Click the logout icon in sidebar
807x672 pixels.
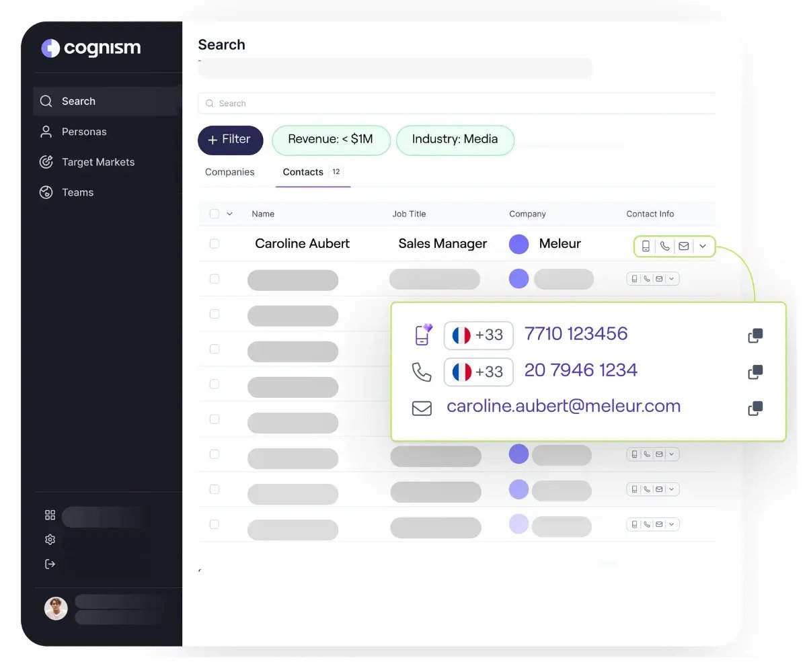[x=50, y=564]
